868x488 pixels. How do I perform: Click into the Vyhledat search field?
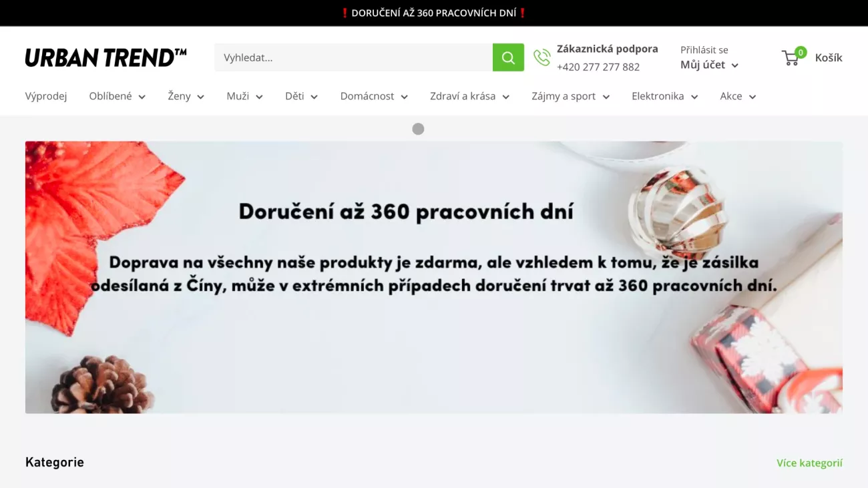point(353,57)
